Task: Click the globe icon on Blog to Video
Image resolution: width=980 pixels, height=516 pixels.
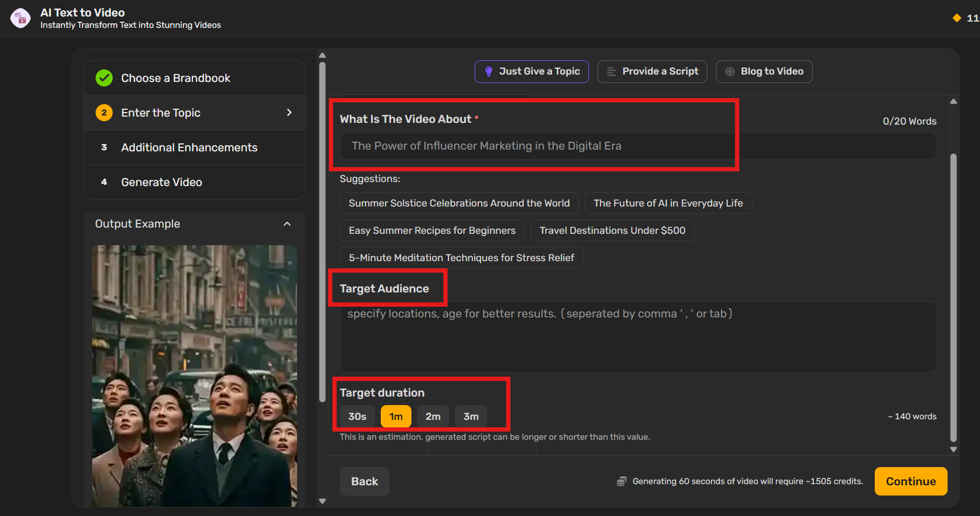Action: (x=730, y=71)
